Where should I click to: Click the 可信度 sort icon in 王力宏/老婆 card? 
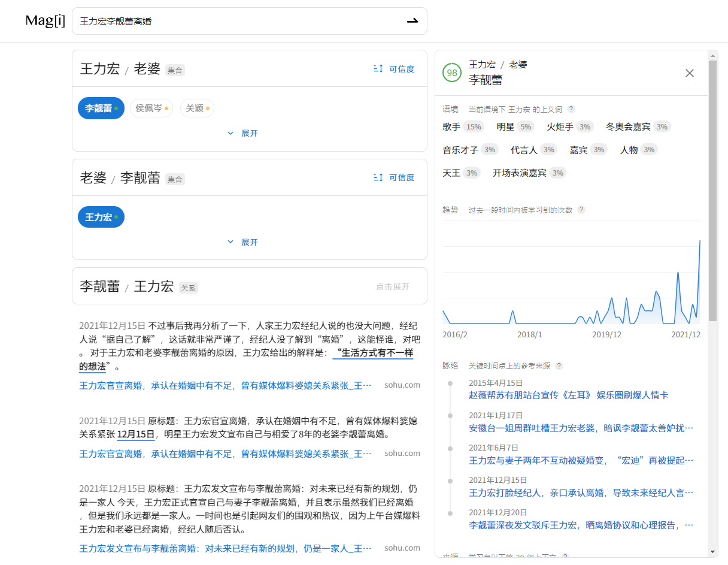click(378, 68)
